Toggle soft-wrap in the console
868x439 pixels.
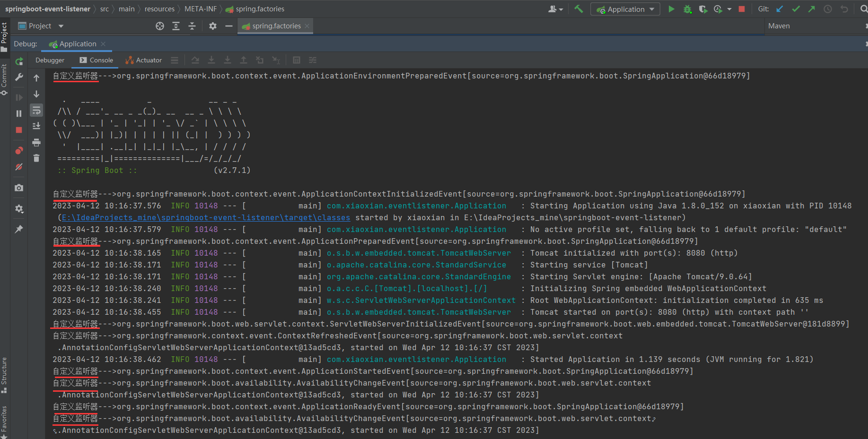point(36,110)
